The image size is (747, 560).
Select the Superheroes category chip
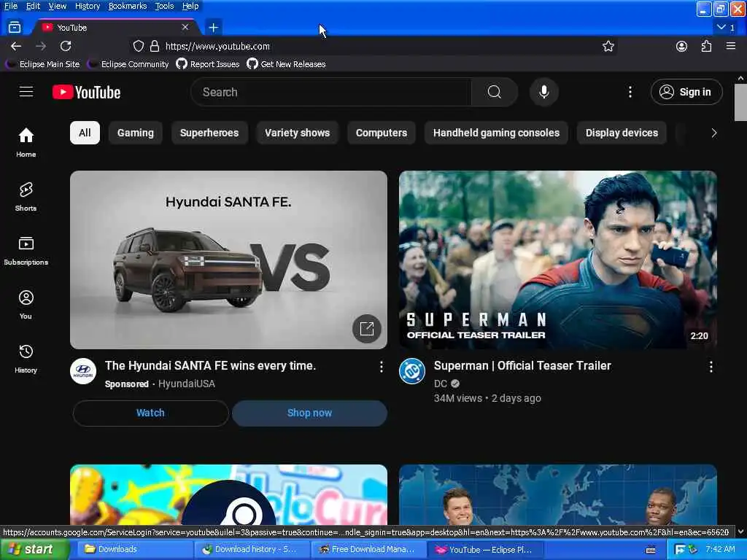(209, 133)
